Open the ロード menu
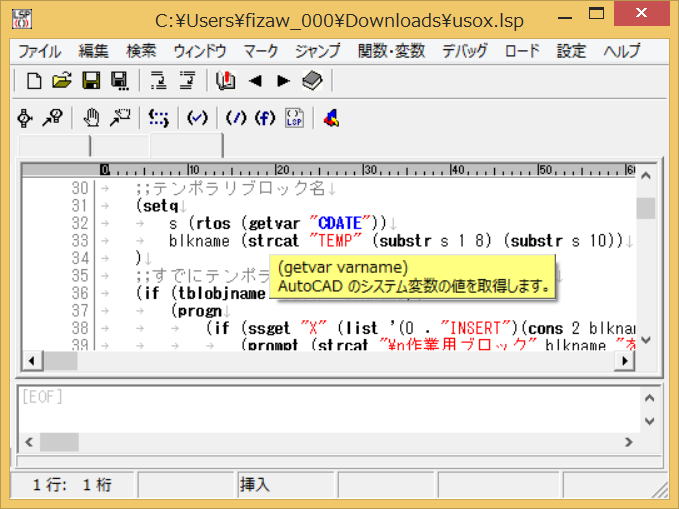The width and height of the screenshot is (679, 509). [x=522, y=51]
